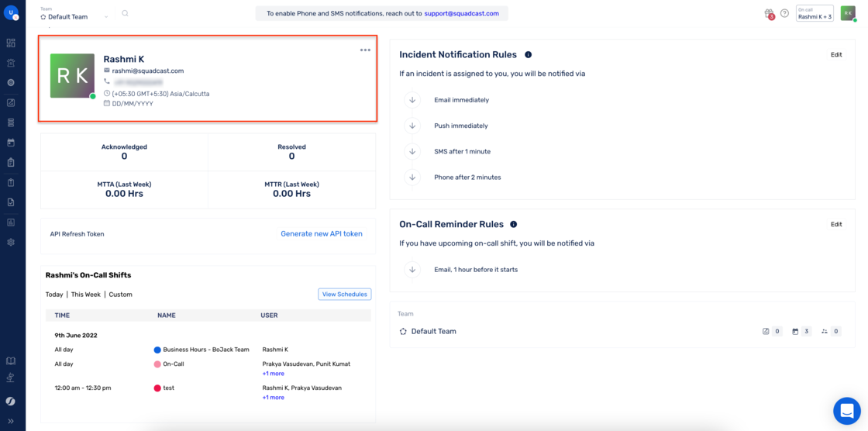Select the Custom shifts filter
868x431 pixels.
click(121, 295)
